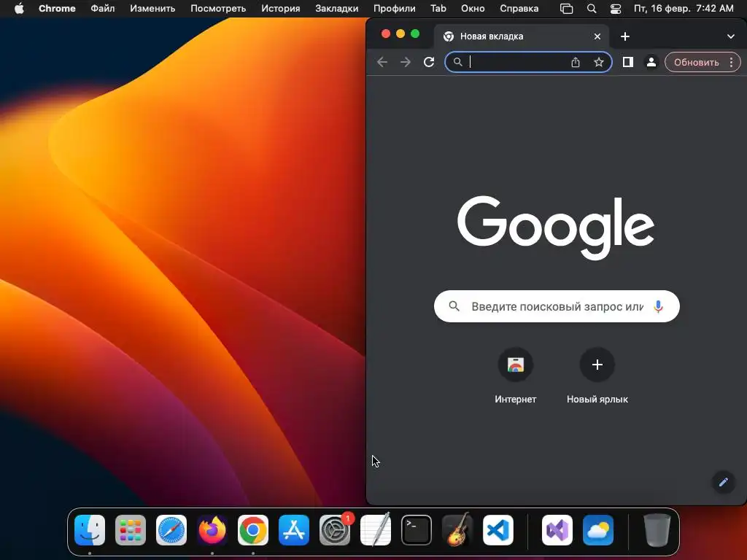
Task: Open Control Center in the menu bar
Action: (x=616, y=9)
